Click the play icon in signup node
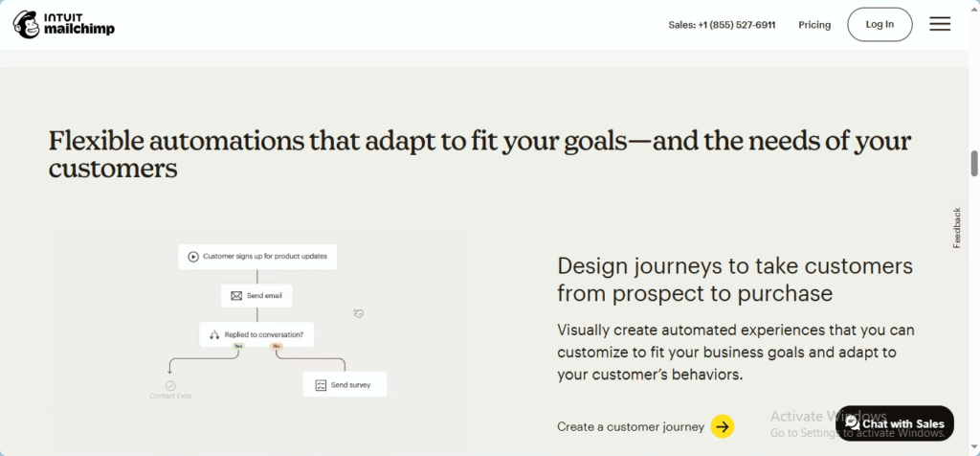This screenshot has width=980, height=456. 193,257
